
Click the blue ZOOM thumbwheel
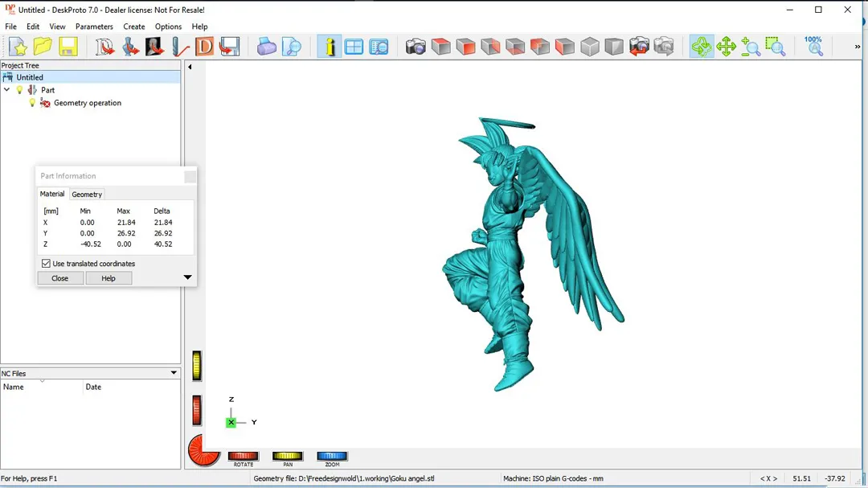tap(332, 456)
